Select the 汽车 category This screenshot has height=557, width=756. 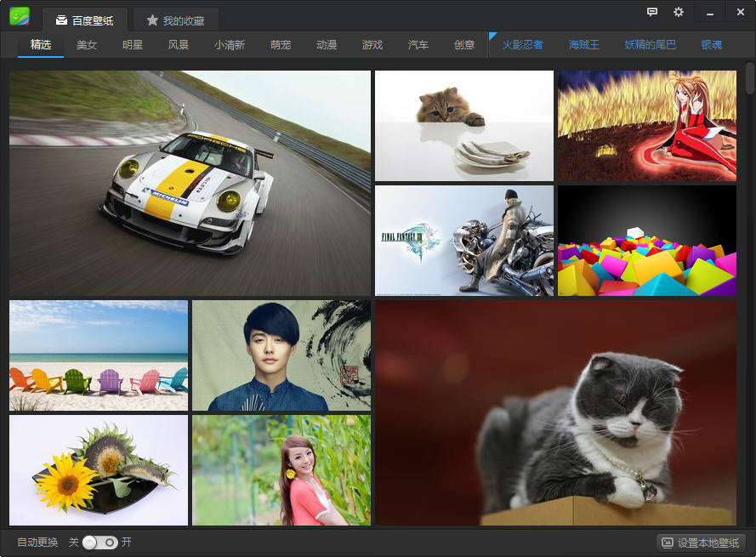click(418, 45)
